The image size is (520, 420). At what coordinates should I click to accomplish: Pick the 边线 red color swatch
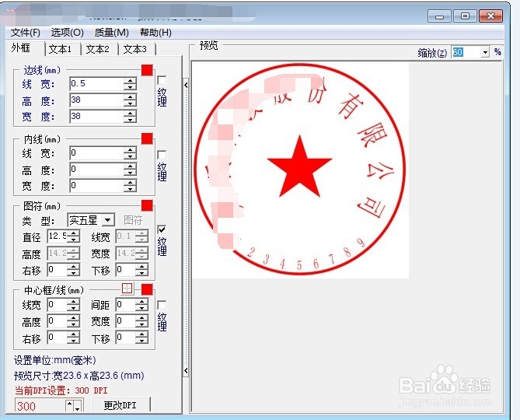click(147, 70)
